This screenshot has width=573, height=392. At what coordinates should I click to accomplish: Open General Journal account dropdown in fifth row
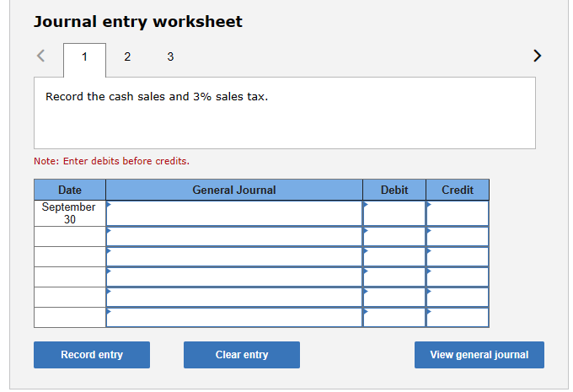234,298
